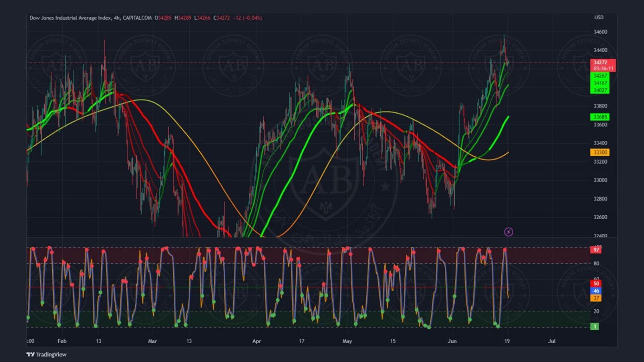Image resolution: width=644 pixels, height=362 pixels.
Task: Click the orange 33300 price label
Action: click(x=600, y=152)
